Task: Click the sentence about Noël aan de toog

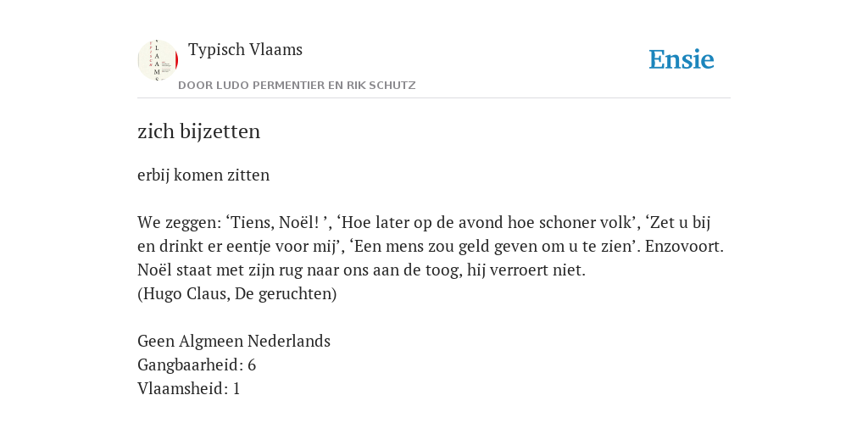Action: tap(361, 270)
